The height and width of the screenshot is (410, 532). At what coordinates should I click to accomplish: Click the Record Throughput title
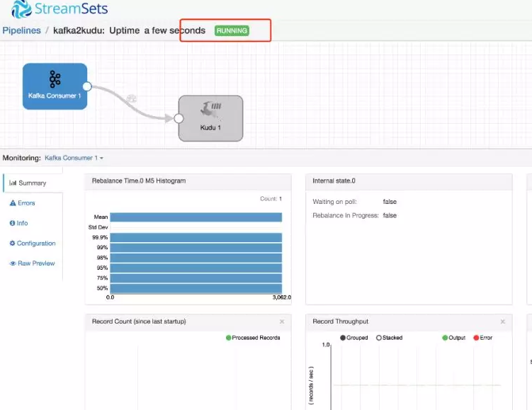[340, 321]
